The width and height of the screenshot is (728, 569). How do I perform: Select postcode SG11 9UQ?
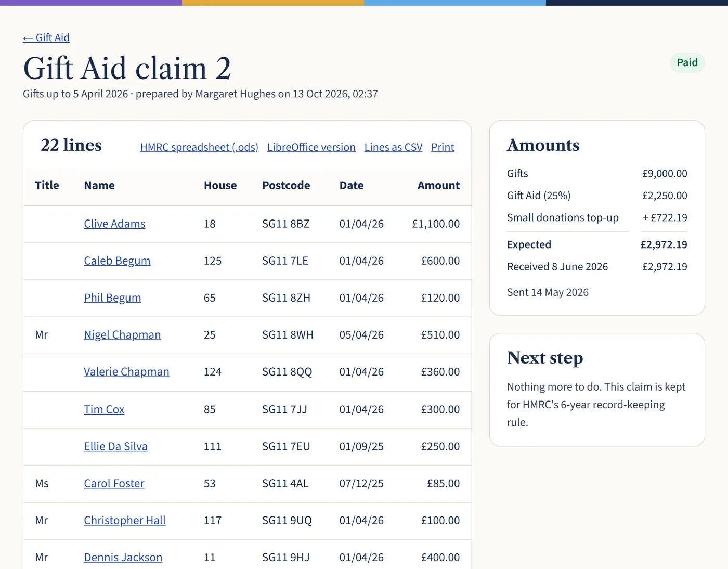click(287, 520)
